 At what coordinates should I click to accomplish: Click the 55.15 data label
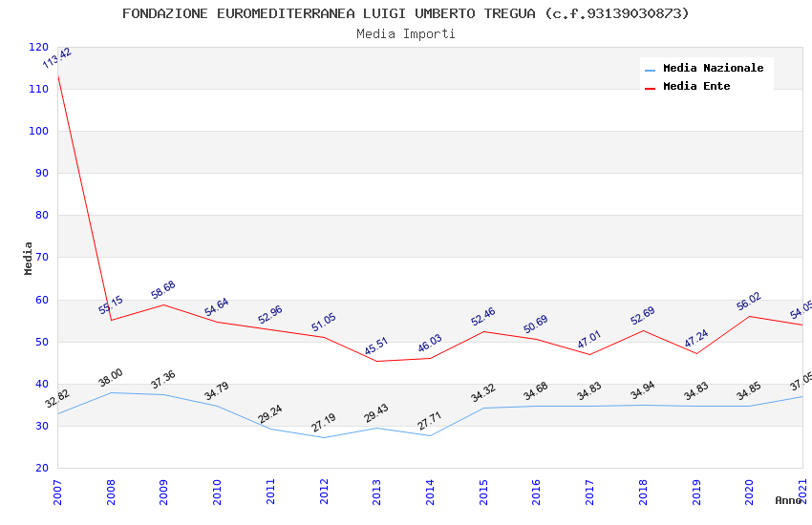[111, 304]
